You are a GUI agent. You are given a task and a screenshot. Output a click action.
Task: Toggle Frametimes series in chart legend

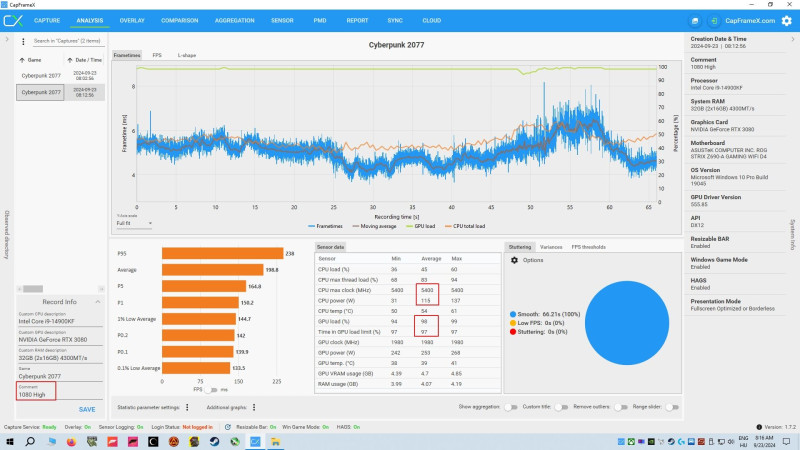click(x=326, y=226)
